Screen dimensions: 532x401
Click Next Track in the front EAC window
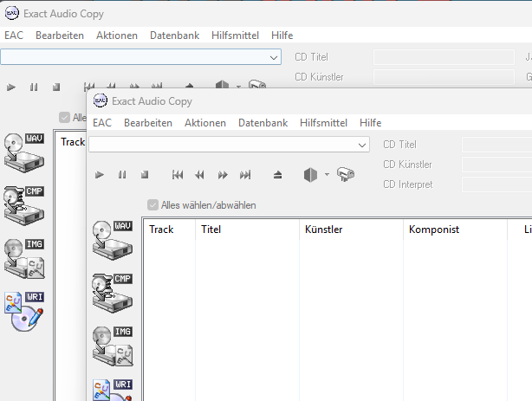pyautogui.click(x=245, y=175)
